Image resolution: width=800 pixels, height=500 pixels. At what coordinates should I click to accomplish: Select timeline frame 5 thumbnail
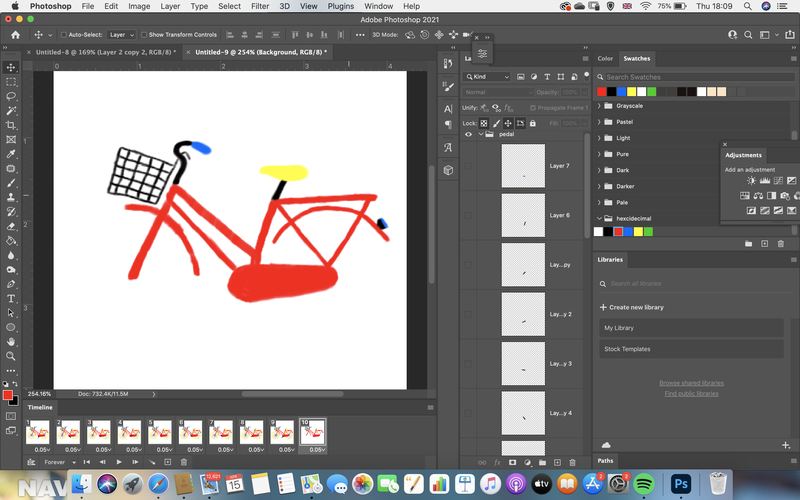160,432
